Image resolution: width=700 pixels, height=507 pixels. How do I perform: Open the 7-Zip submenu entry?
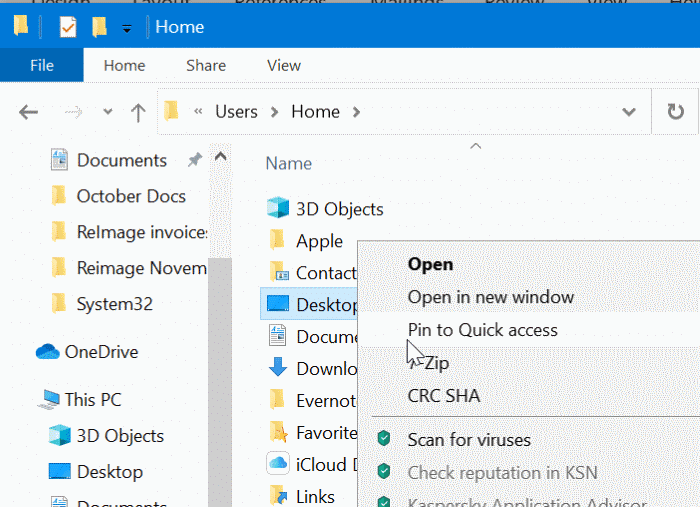[x=429, y=363]
